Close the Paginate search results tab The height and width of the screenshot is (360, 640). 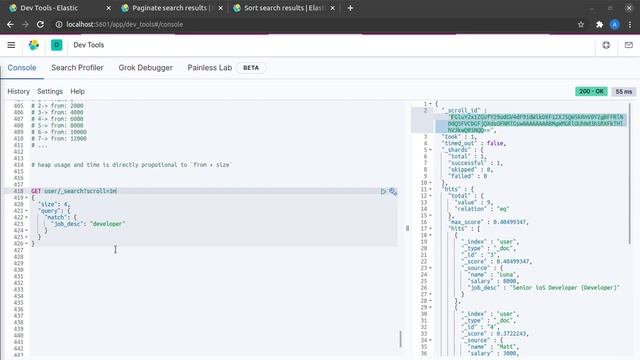(x=220, y=8)
